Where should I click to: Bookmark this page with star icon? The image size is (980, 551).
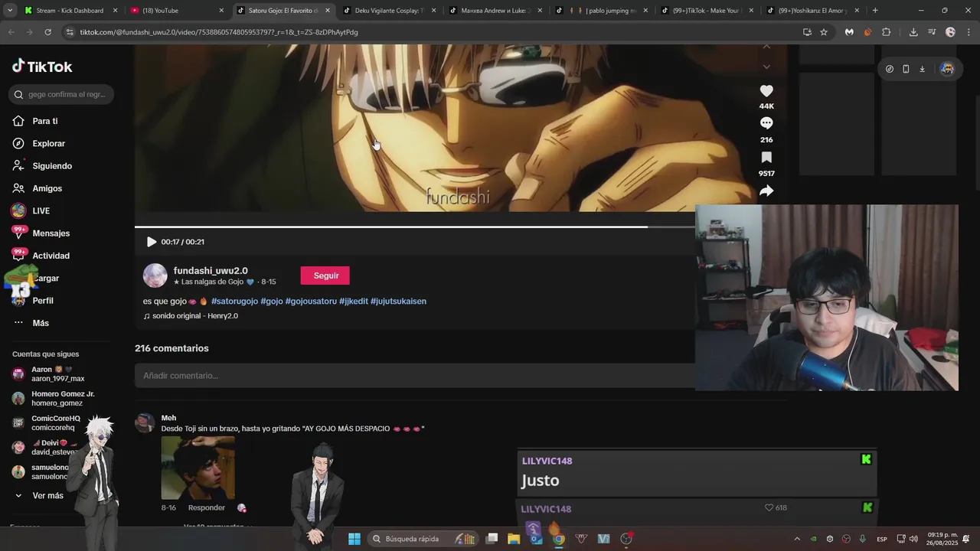pyautogui.click(x=824, y=32)
